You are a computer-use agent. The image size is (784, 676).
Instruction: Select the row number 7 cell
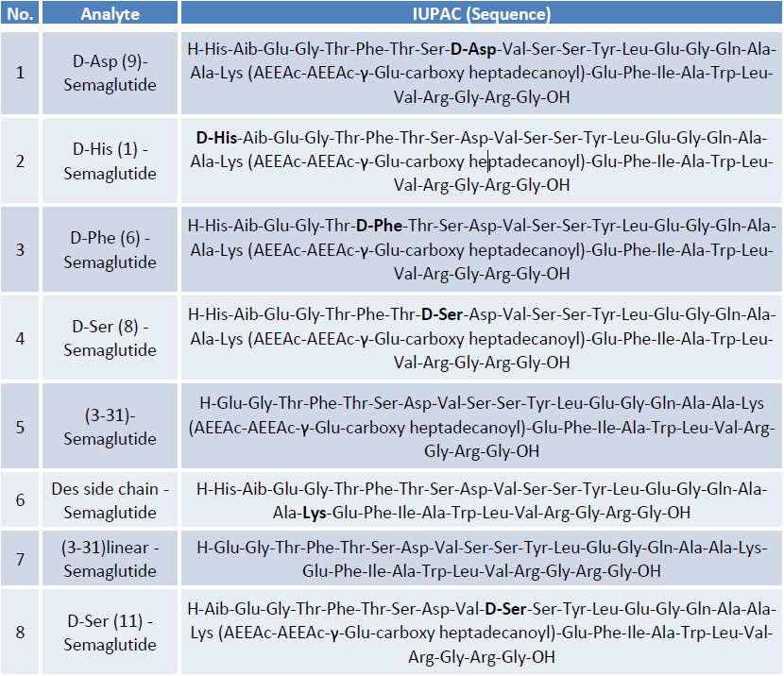coord(20,559)
